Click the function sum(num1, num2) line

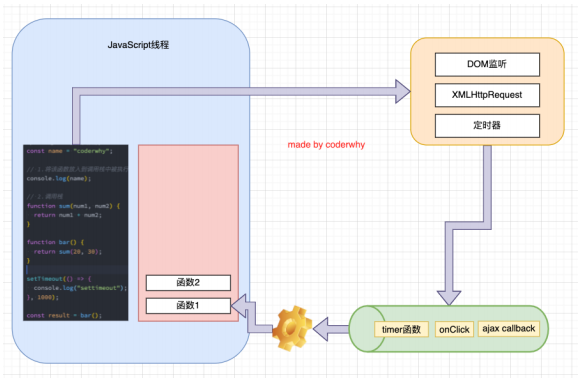(x=73, y=206)
